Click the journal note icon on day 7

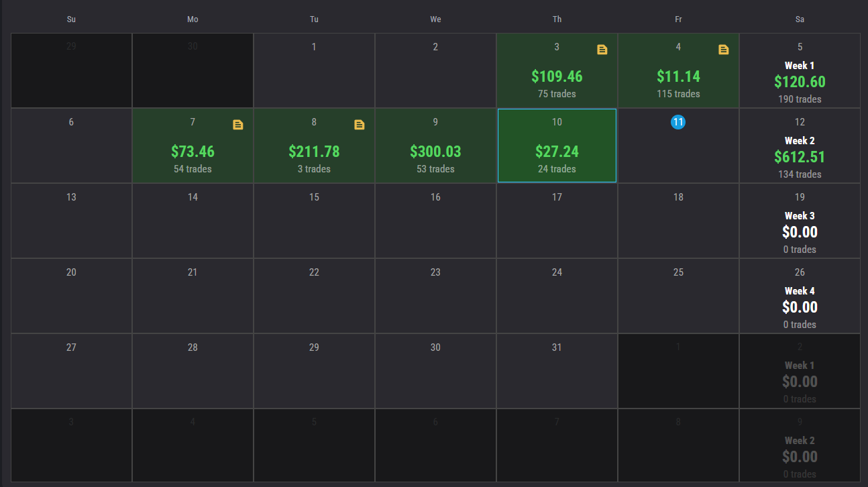click(238, 124)
